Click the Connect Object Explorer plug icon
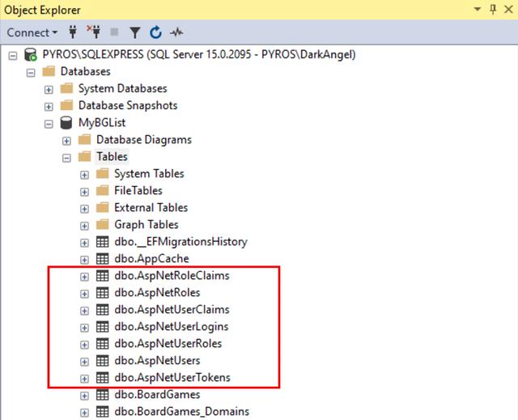The width and height of the screenshot is (518, 420). (x=73, y=32)
